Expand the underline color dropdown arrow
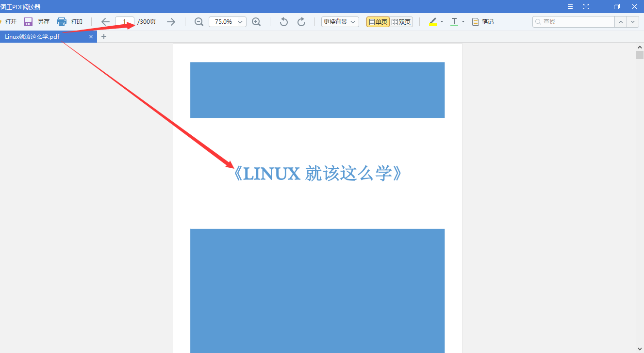Screen dimensions: 644x353 [463, 22]
